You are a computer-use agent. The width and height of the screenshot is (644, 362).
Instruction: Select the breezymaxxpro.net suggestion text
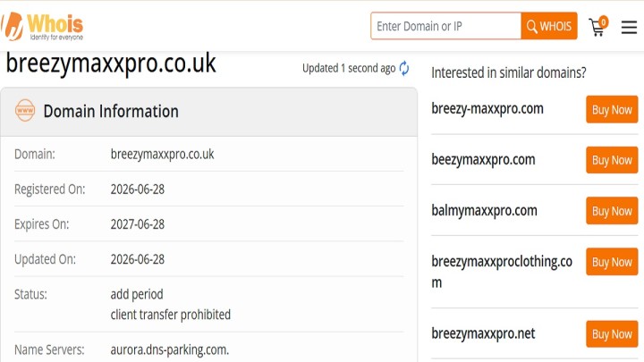tap(483, 333)
